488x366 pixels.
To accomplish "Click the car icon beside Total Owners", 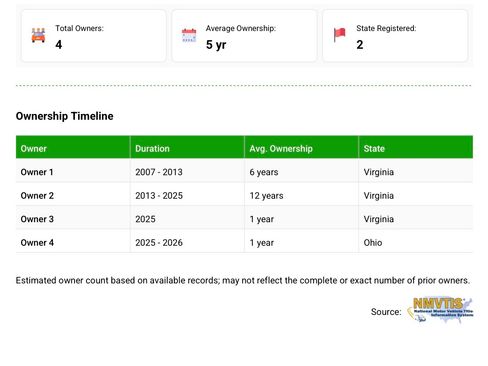I will [x=38, y=35].
